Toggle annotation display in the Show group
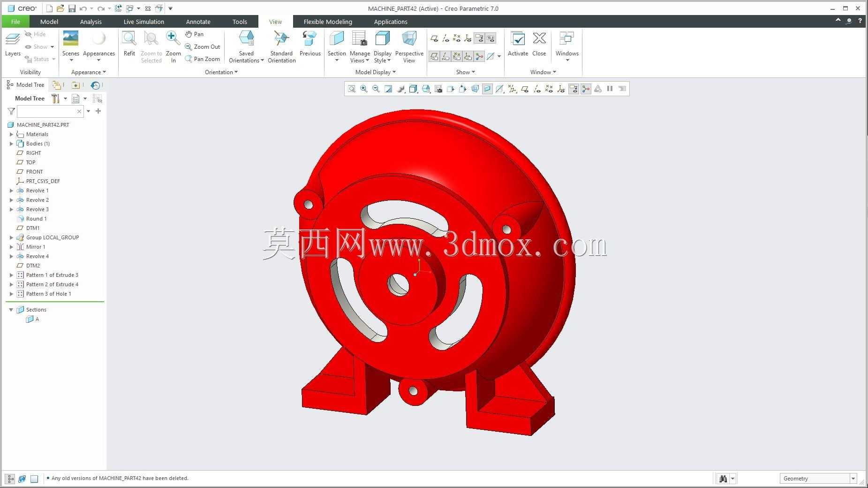Screen dimensions: 868x488 point(479,38)
